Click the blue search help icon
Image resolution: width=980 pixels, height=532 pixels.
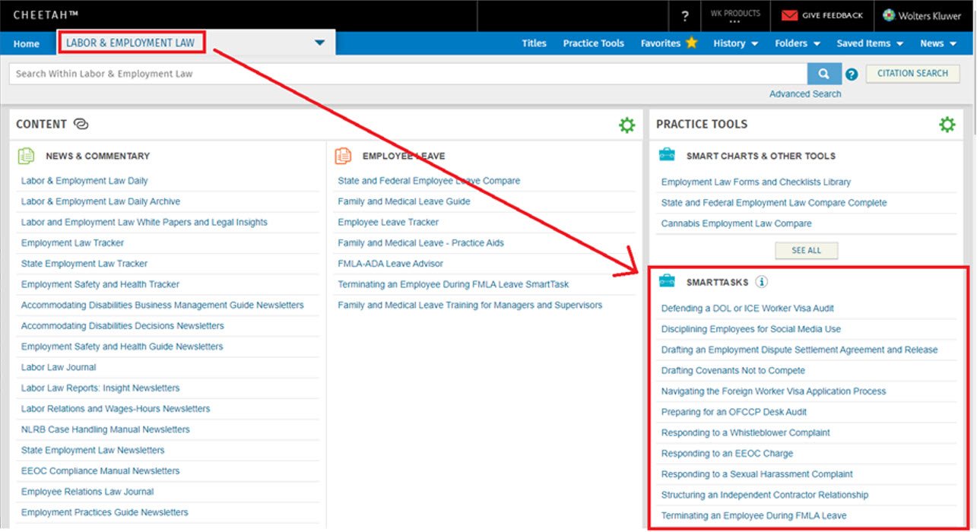pos(852,74)
